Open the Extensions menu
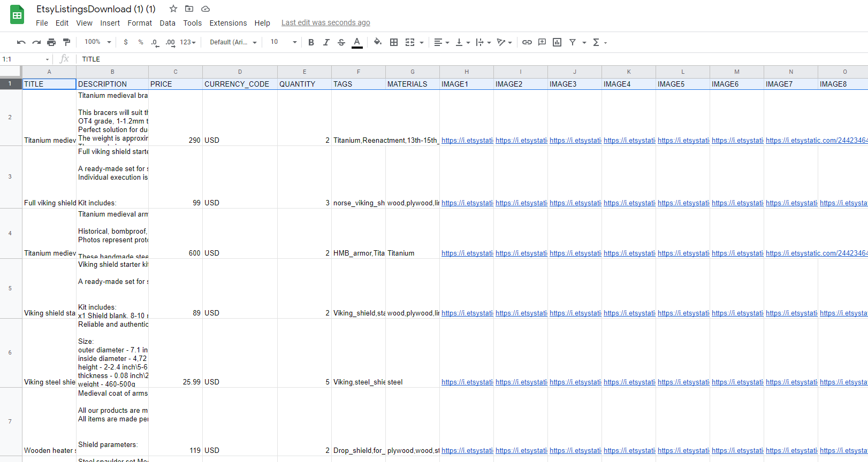The width and height of the screenshot is (868, 462). tap(228, 23)
